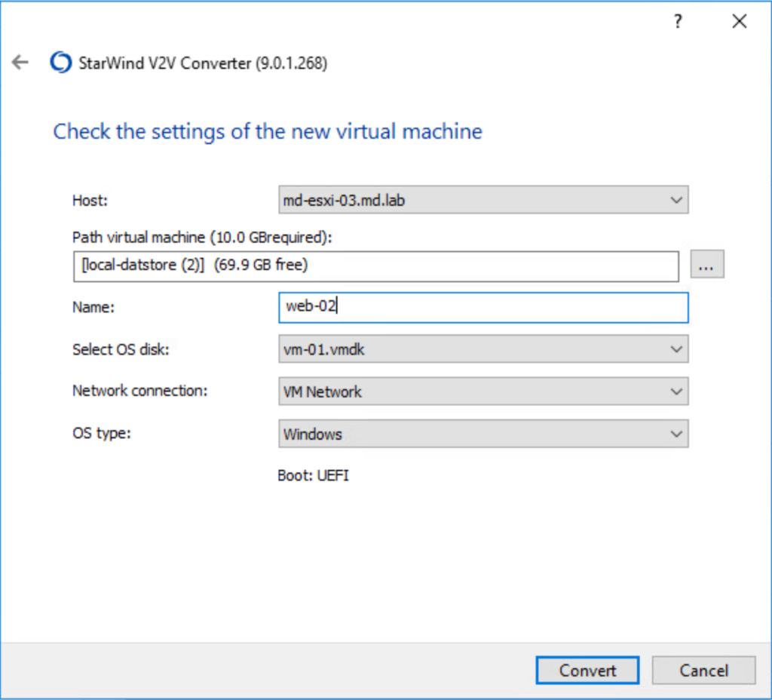Image resolution: width=772 pixels, height=700 pixels.
Task: Click the 'StarWind V2V Converter (9.0.1.268)' title
Action: [203, 63]
